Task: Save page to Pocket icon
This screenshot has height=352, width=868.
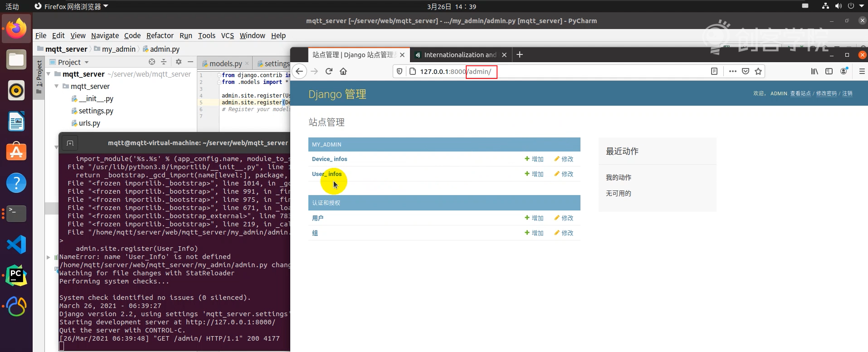Action: 746,71
